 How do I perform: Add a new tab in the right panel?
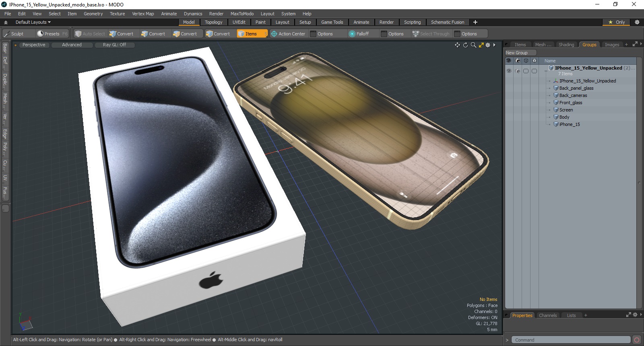tap(626, 45)
